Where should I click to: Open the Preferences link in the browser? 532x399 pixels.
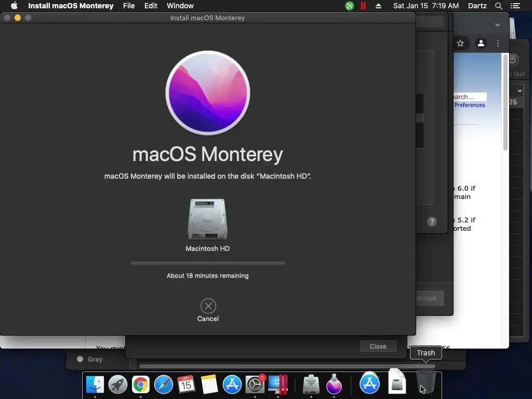coord(470,105)
